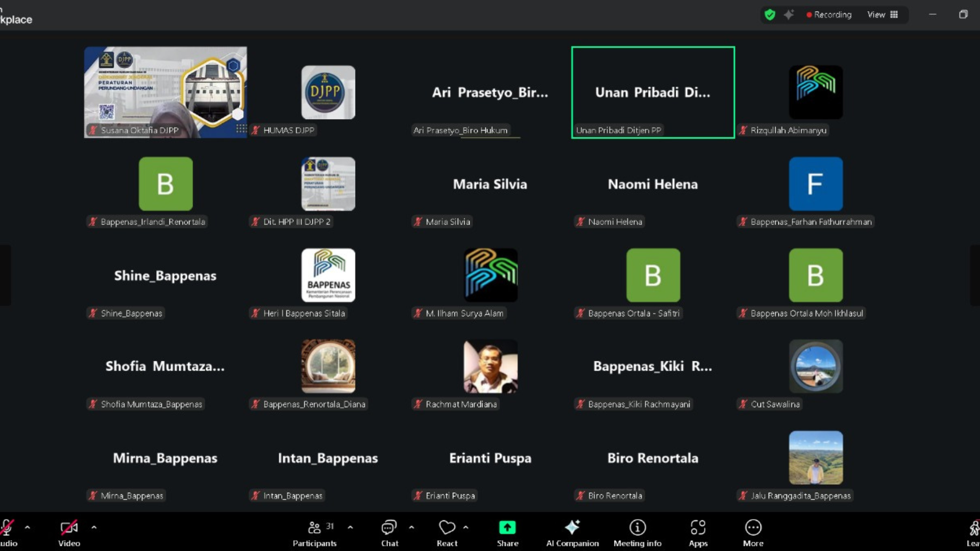Expand the Participants options chevron
This screenshot has width=980, height=551.
(x=350, y=527)
